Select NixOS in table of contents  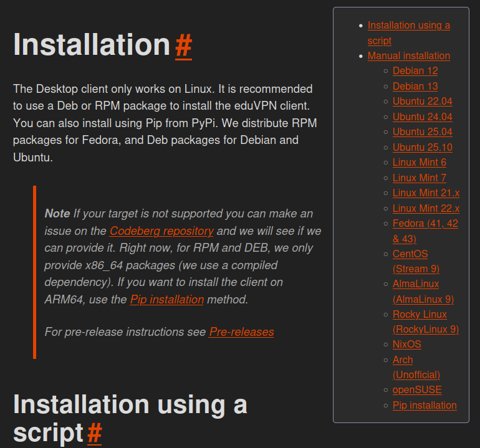tap(406, 345)
